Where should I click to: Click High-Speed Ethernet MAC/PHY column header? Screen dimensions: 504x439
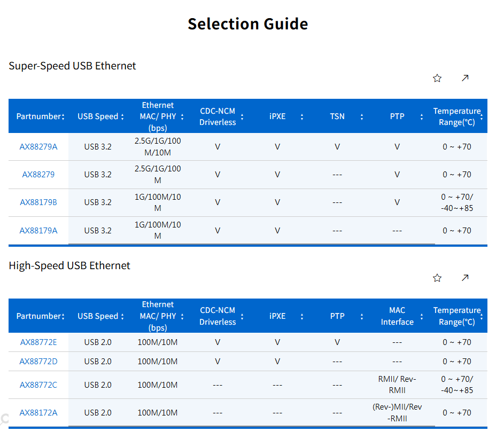(158, 316)
